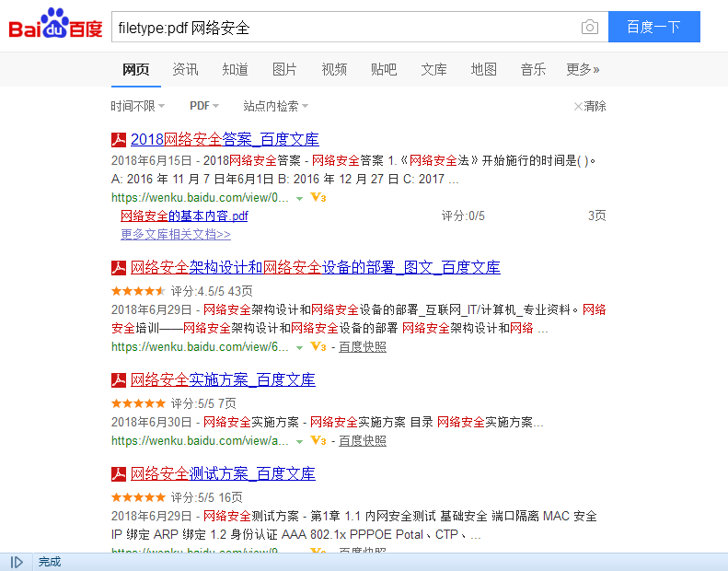Image resolution: width=728 pixels, height=571 pixels.
Task: Clear filters with 清除
Action: tap(590, 106)
